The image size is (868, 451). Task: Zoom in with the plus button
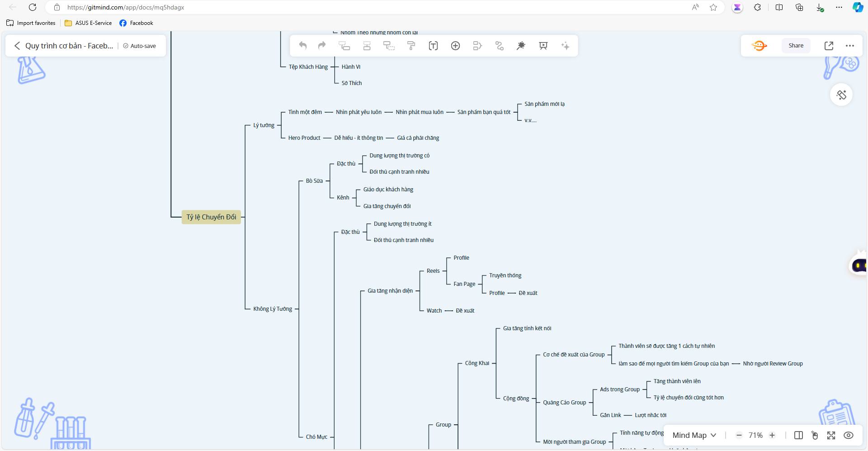click(x=772, y=435)
